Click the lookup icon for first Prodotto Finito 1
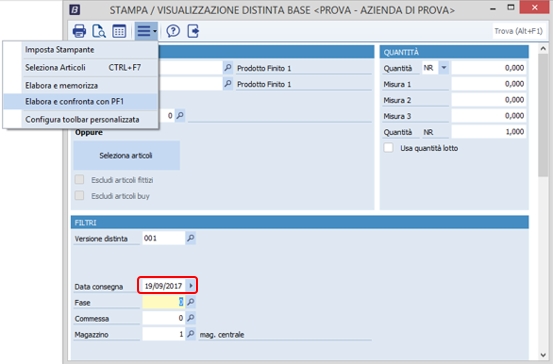553x364 pixels. (x=228, y=67)
